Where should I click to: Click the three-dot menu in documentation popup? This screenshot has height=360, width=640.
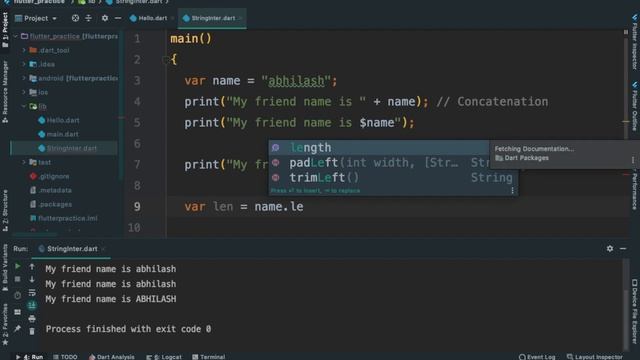tap(633, 160)
